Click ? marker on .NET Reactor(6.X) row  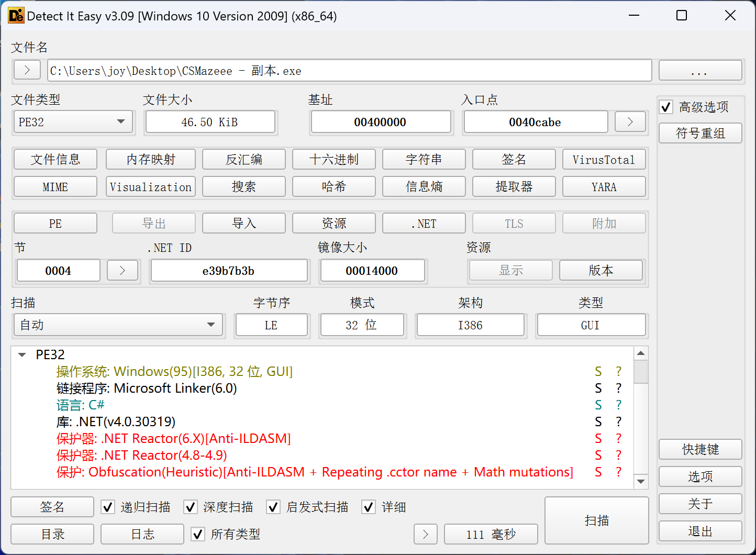click(x=619, y=438)
